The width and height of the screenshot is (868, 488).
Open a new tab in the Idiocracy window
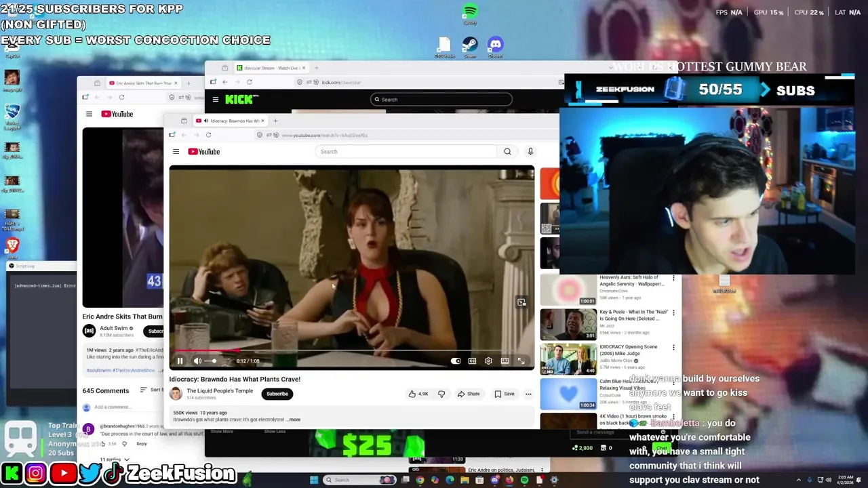pyautogui.click(x=275, y=121)
